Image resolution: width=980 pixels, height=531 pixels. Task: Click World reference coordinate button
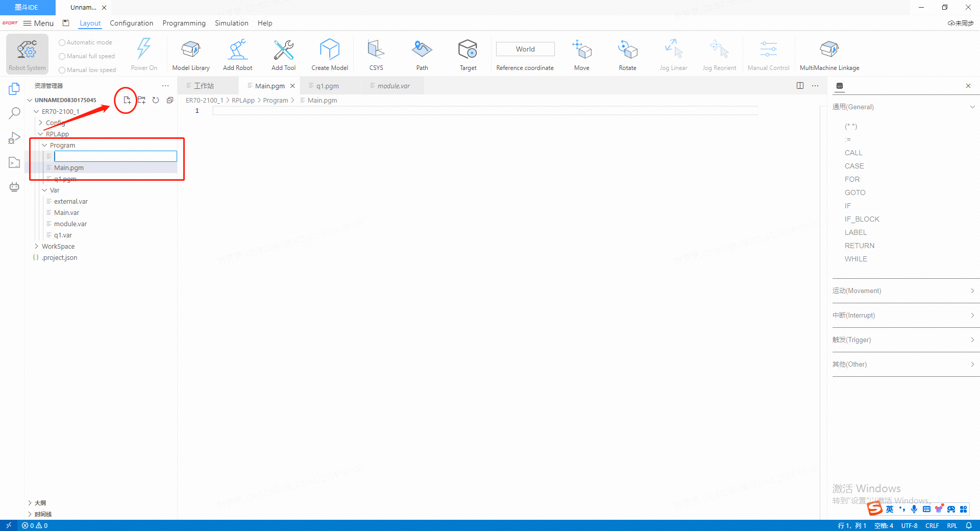tap(525, 50)
